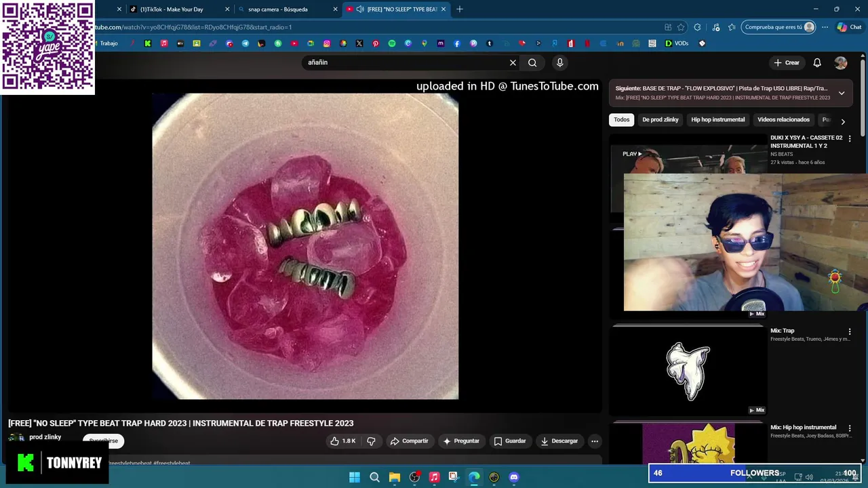
Task: Open the YouTube bookmark in favorites bar
Action: click(x=294, y=43)
